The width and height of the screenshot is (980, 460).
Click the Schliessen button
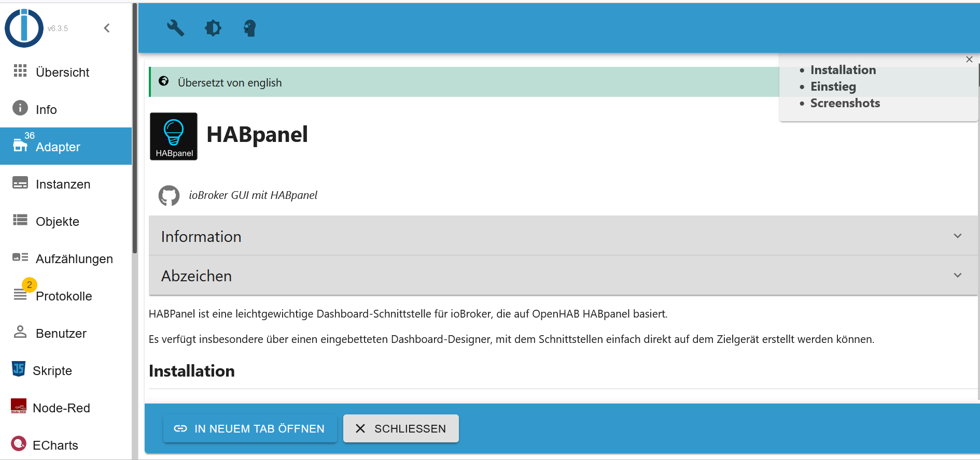[x=401, y=428]
